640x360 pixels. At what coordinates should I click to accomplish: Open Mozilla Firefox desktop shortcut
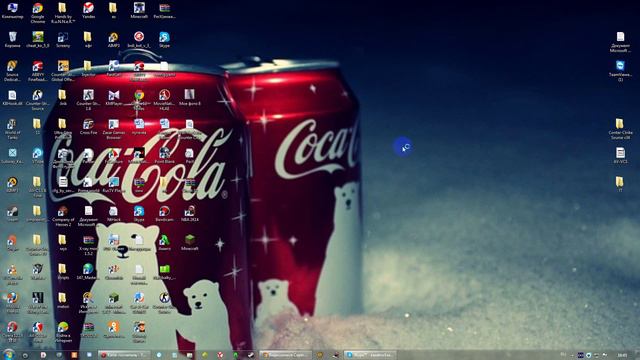coord(12,302)
